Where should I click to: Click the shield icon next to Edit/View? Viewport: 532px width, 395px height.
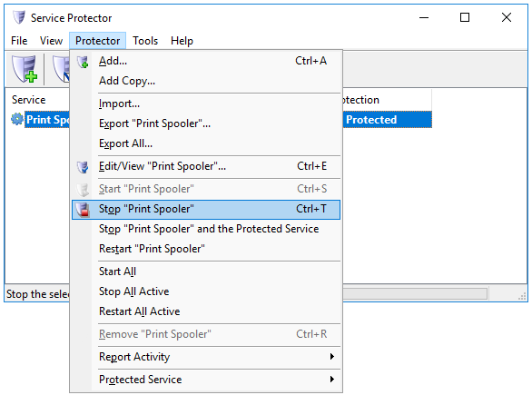[x=83, y=166]
